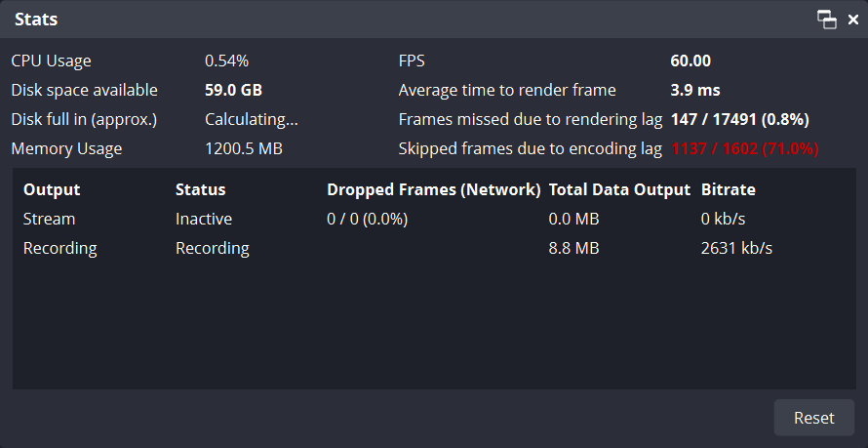Click the Status column header
The height and width of the screenshot is (448, 868).
(x=200, y=189)
